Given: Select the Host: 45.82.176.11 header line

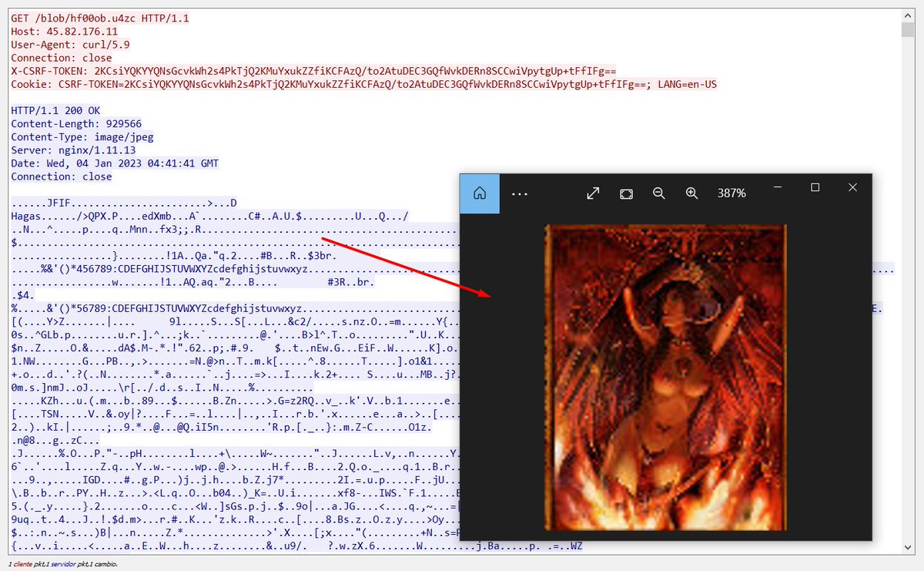Looking at the screenshot, I should [64, 32].
